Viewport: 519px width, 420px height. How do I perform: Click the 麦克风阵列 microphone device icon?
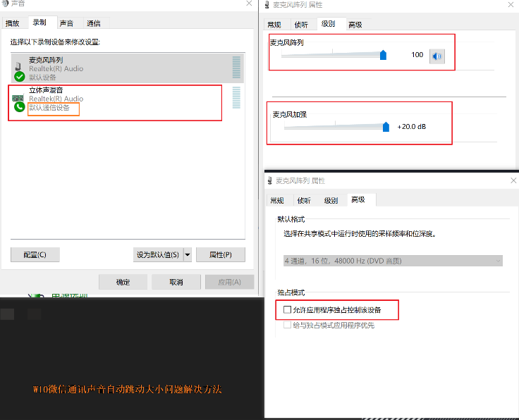[18, 66]
